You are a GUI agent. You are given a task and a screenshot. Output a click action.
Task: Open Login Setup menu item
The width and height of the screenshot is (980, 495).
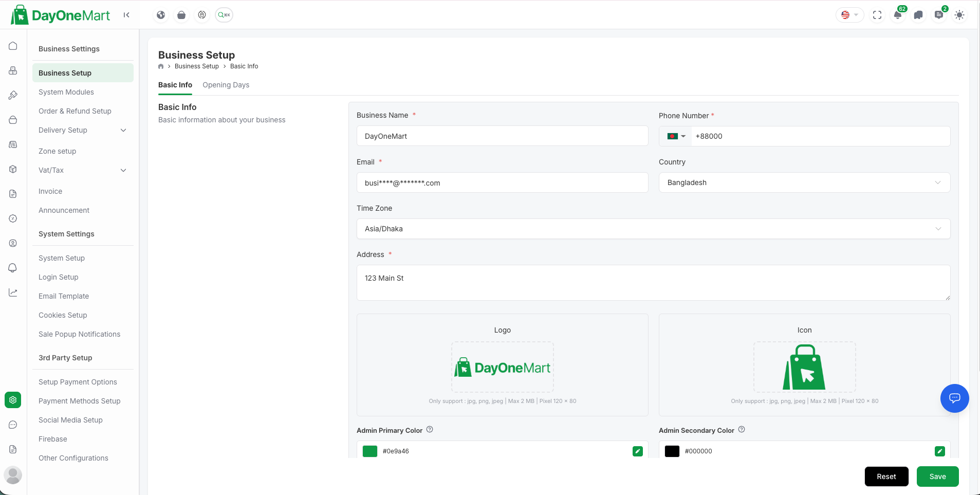click(x=59, y=277)
